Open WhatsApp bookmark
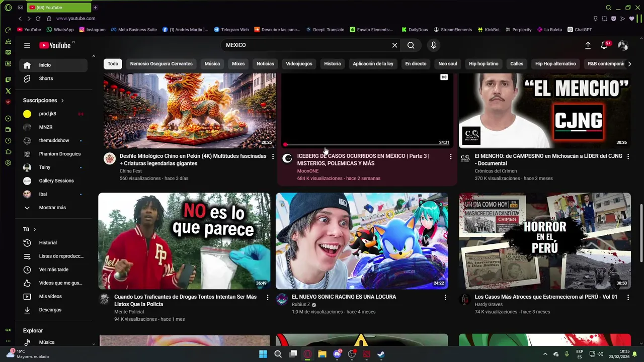This screenshot has width=644, height=362. (x=60, y=30)
